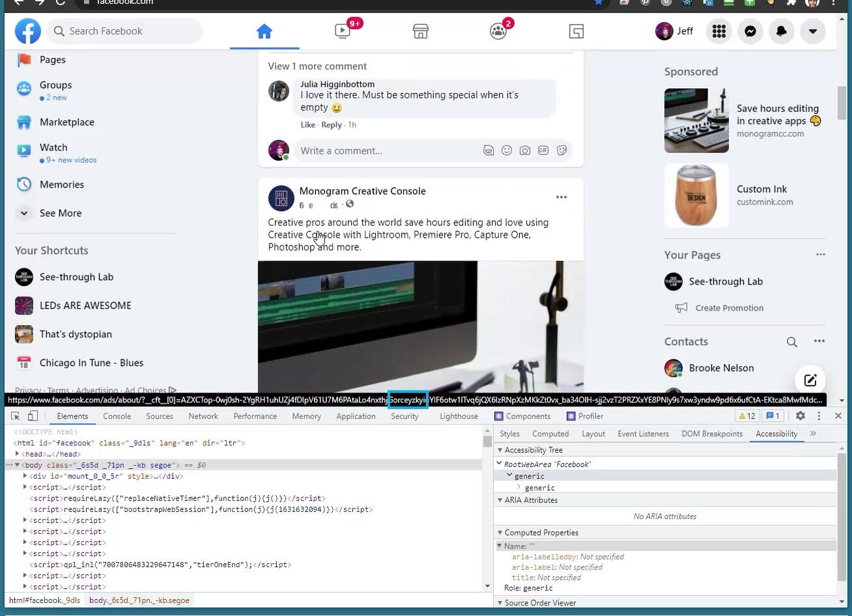Open notifications bell
Image resolution: width=852 pixels, height=616 pixels.
click(x=782, y=31)
